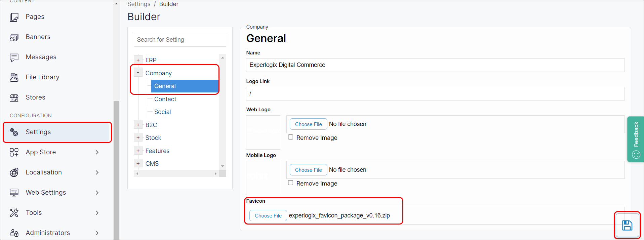Screen dimensions: 644x240
Task: Click the Messages speech bubble icon
Action: (14, 57)
